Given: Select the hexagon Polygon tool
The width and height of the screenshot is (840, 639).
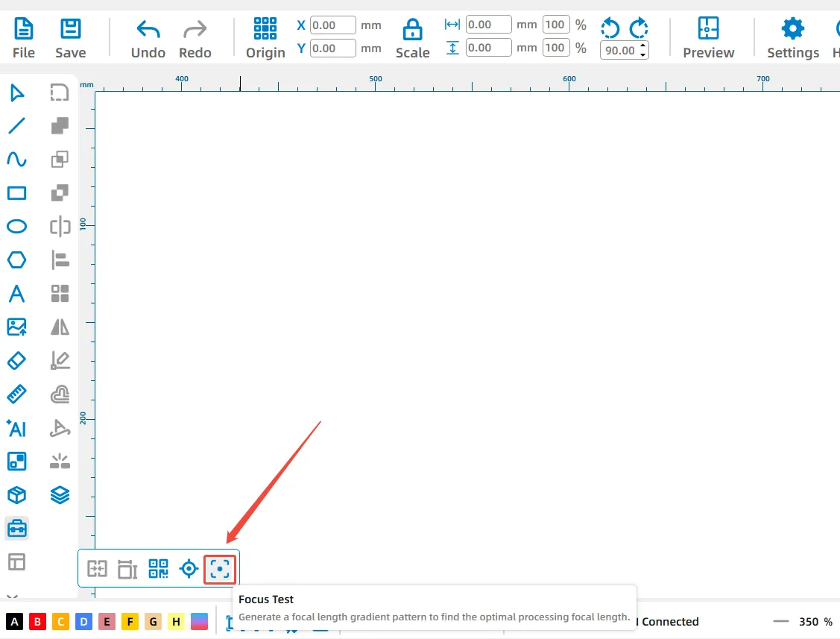Looking at the screenshot, I should [16, 259].
